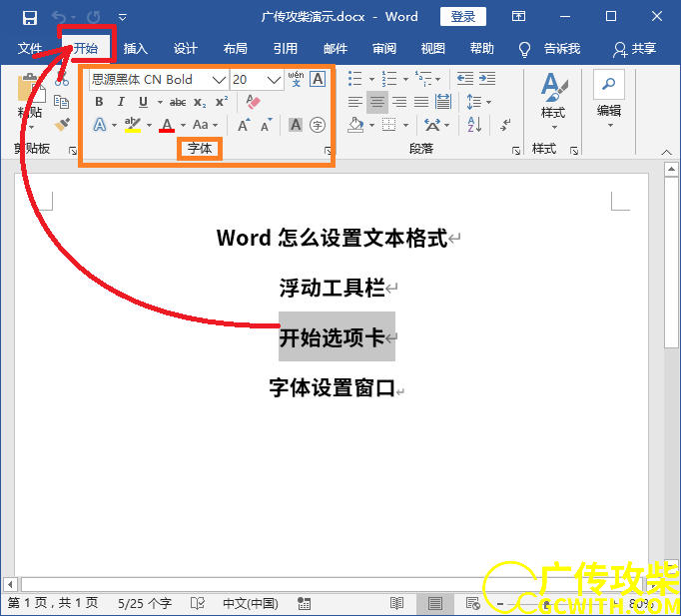Click the Decrease Indent icon
The height and width of the screenshot is (616, 681).
coord(465,79)
